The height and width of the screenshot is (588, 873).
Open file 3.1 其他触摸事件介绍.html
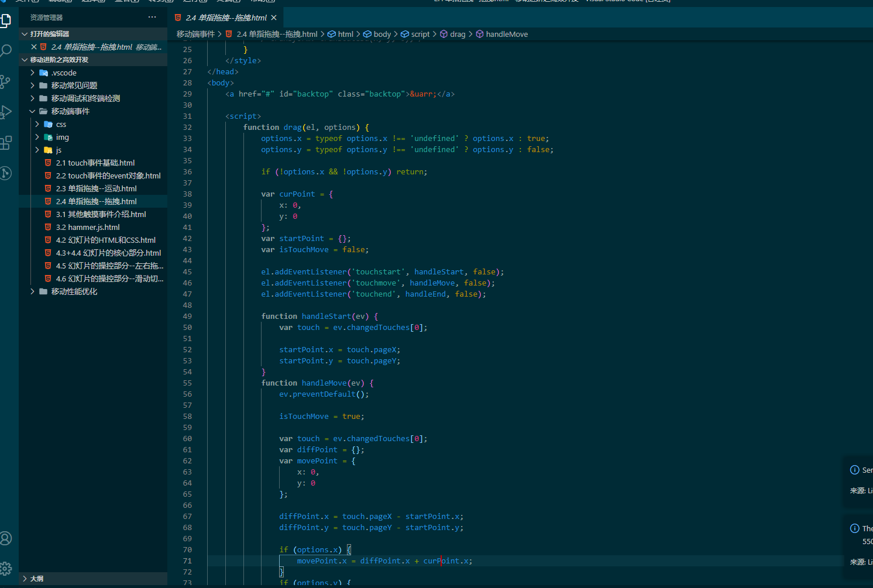(x=93, y=214)
